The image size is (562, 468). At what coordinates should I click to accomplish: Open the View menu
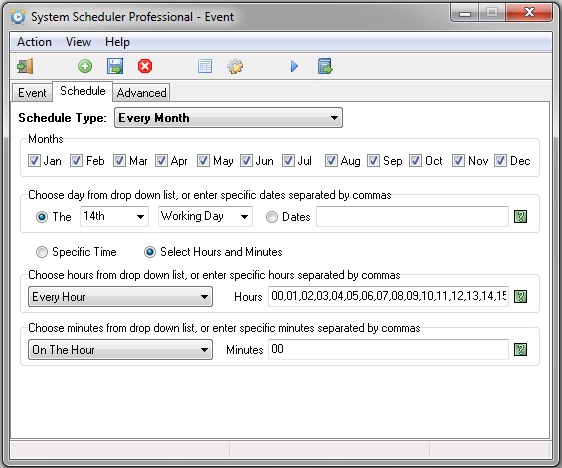[x=78, y=42]
